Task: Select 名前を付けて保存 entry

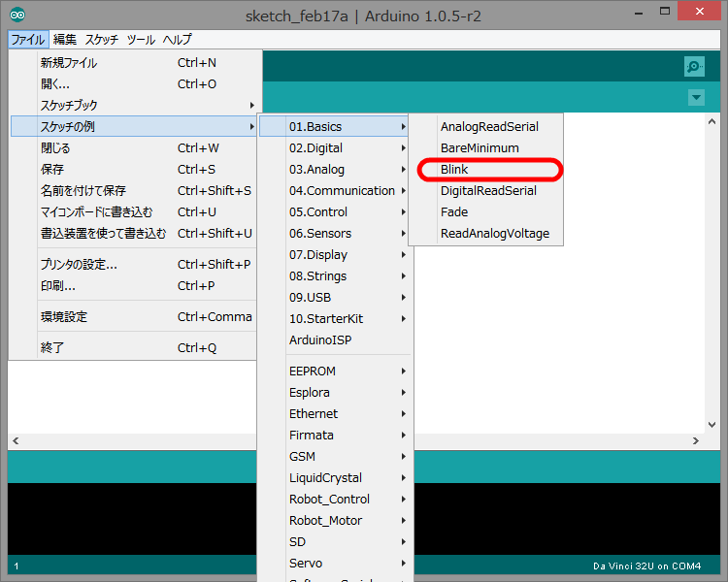Action: [x=133, y=191]
